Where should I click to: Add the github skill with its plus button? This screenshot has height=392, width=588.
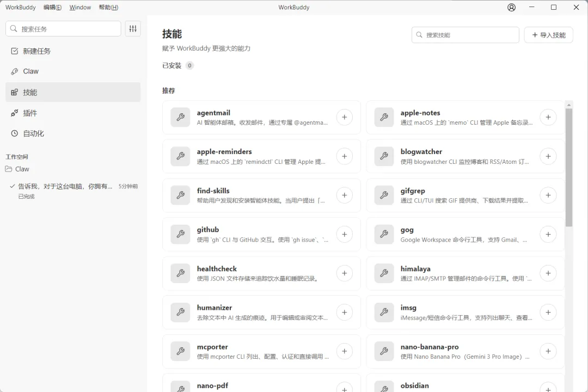click(x=344, y=234)
